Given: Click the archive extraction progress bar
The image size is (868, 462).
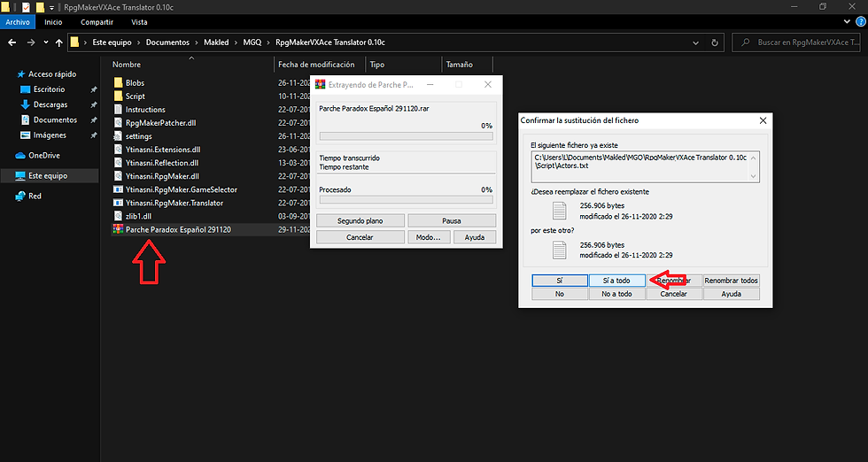Looking at the screenshot, I should (406, 135).
